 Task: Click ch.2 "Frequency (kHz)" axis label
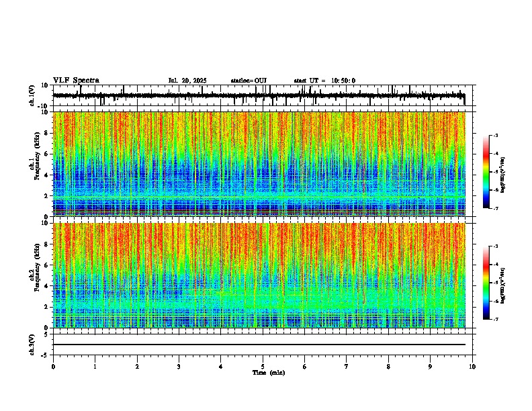point(37,267)
